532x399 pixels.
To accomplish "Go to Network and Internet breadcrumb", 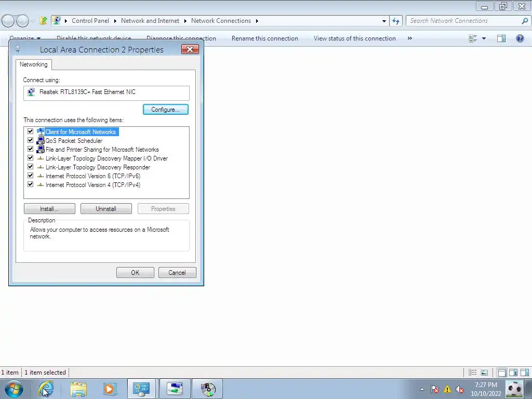I will 150,21.
